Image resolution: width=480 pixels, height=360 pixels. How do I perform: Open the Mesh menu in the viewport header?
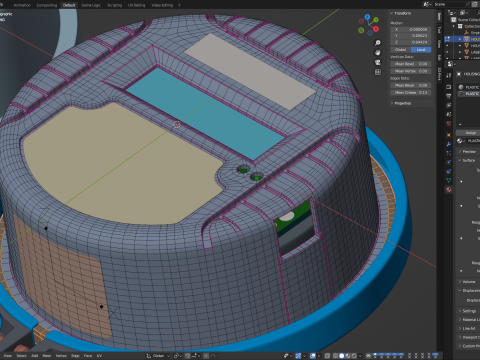point(47,356)
